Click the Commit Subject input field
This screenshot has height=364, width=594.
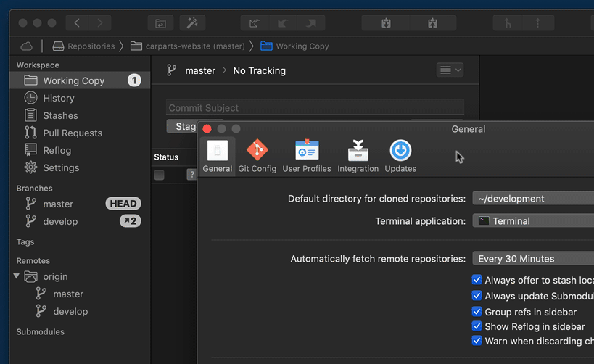315,107
